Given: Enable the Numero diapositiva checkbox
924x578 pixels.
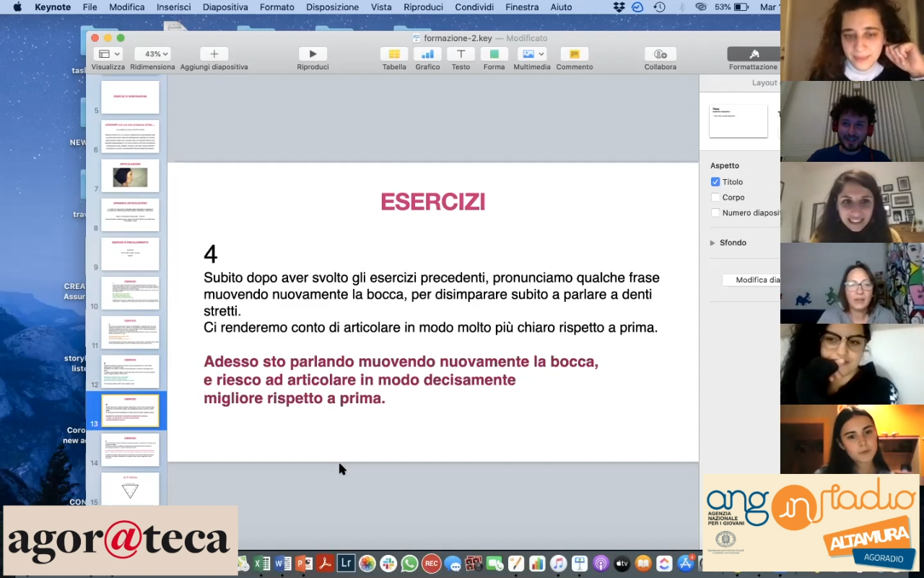Looking at the screenshot, I should pyautogui.click(x=715, y=212).
